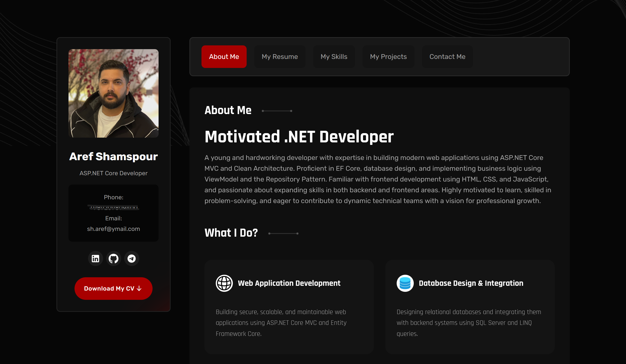Open Aref's LinkedIn profile

(95, 258)
